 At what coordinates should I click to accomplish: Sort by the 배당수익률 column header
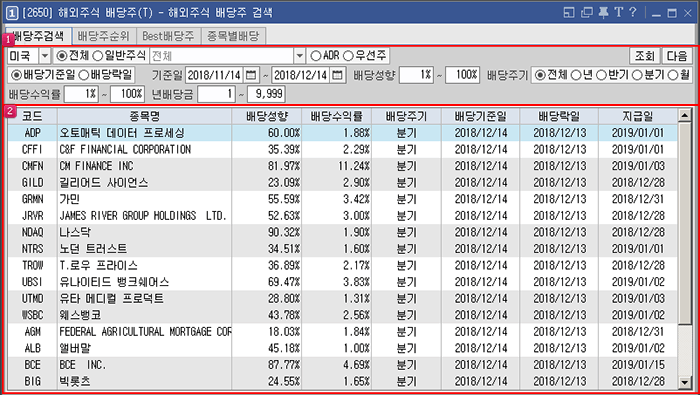click(x=337, y=116)
